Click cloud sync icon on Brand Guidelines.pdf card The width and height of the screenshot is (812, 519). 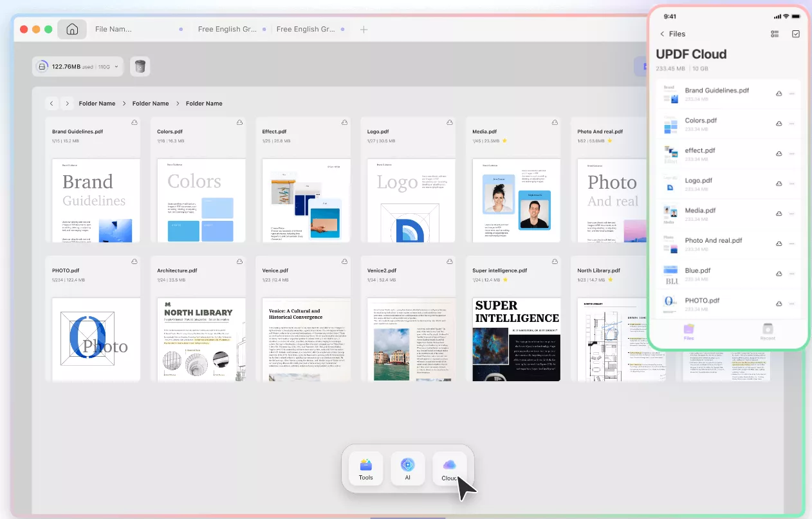tap(134, 122)
